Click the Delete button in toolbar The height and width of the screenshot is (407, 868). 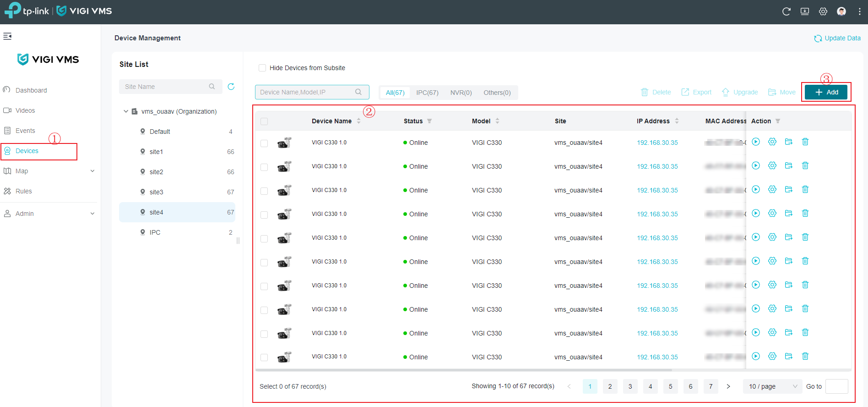pos(656,92)
